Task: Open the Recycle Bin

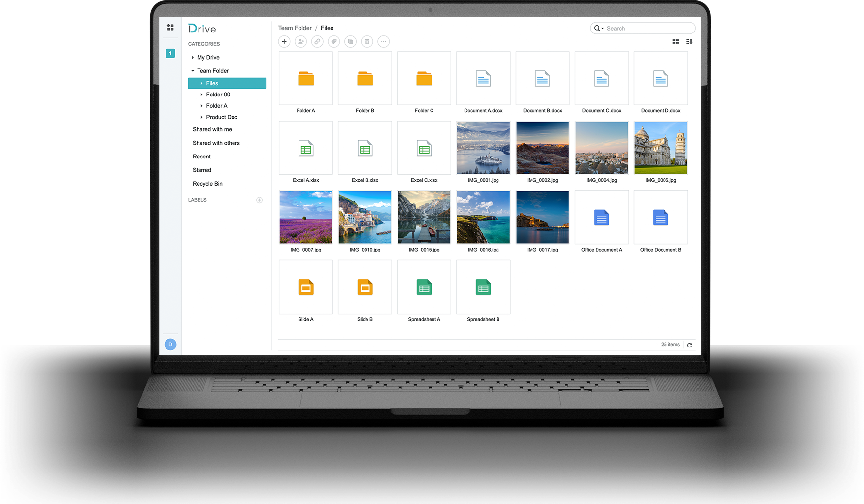Action: 207,183
